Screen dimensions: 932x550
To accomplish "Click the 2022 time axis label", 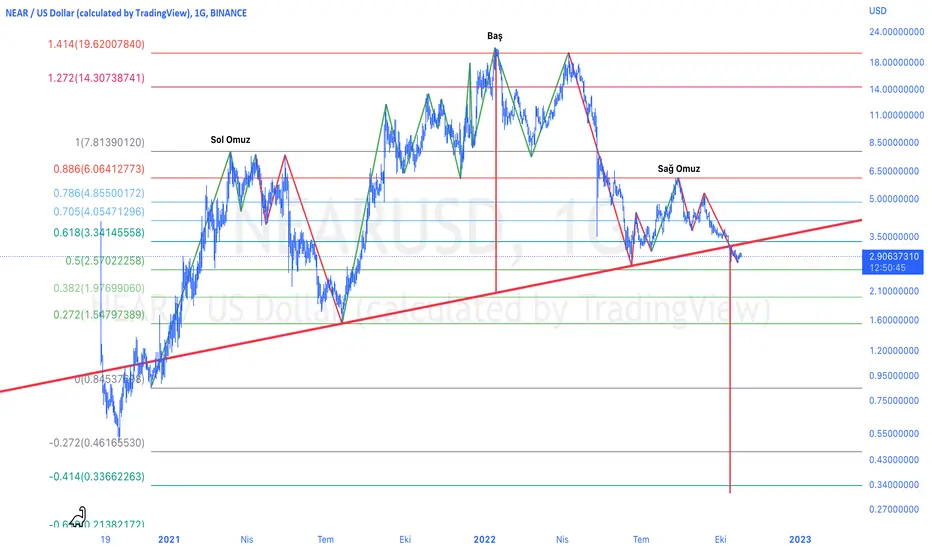I will click(x=484, y=539).
